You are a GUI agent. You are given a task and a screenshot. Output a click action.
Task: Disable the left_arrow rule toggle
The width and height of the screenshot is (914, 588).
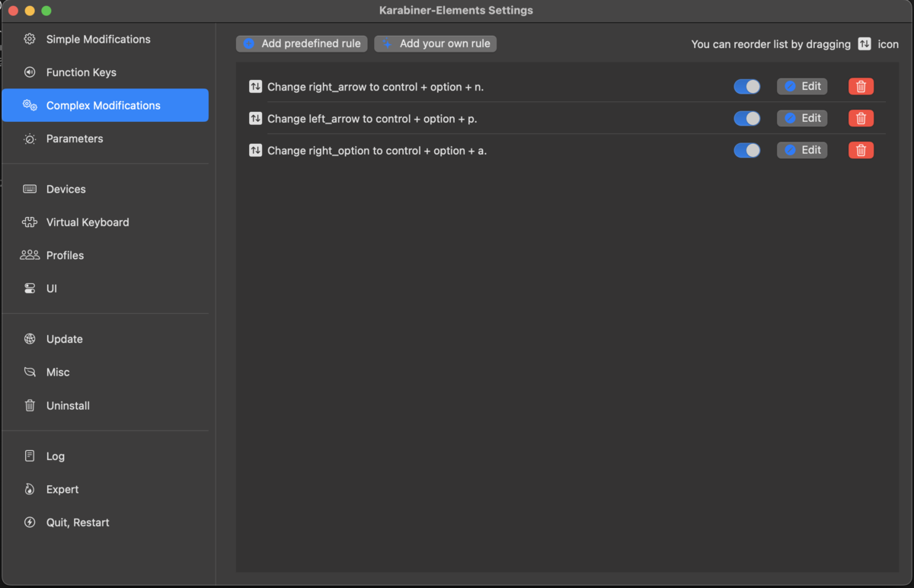(x=746, y=119)
